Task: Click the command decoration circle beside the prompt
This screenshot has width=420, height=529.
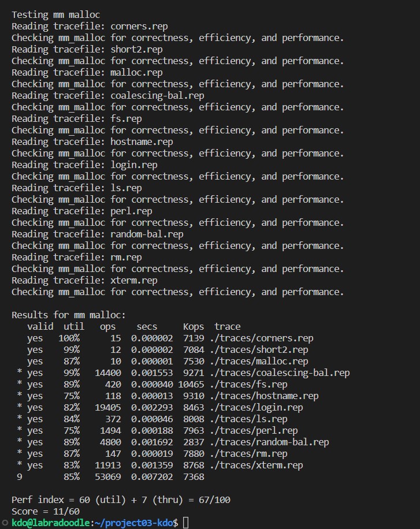Action: click(x=5, y=523)
